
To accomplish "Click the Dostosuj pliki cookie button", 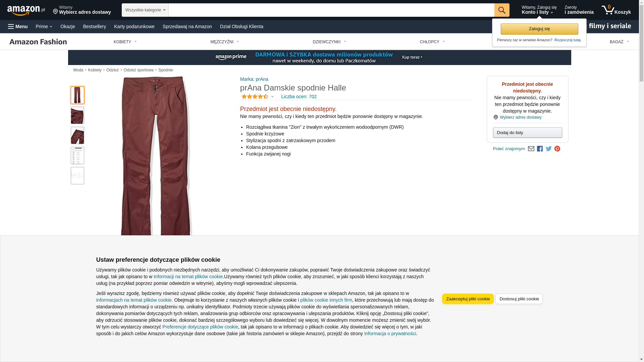I will tap(519, 299).
